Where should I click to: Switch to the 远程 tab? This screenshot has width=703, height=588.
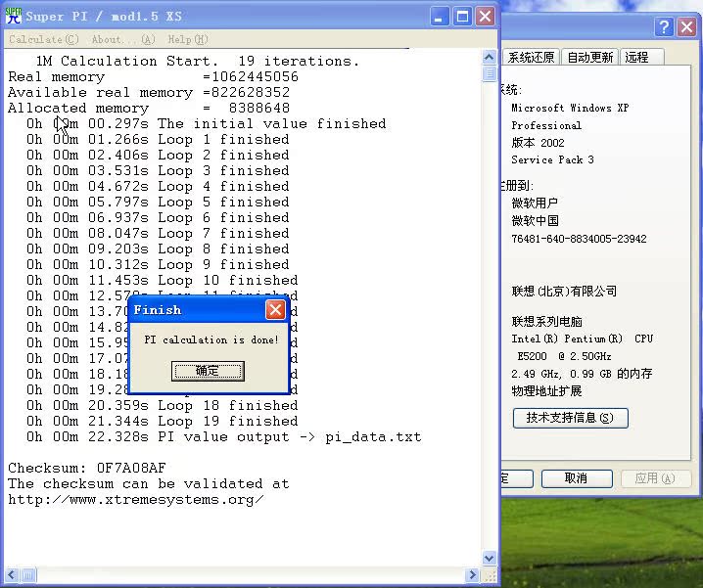click(x=637, y=58)
